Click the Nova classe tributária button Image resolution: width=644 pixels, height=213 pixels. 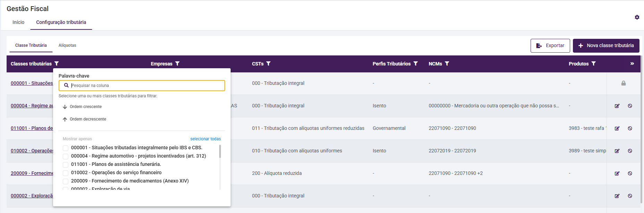coord(606,46)
